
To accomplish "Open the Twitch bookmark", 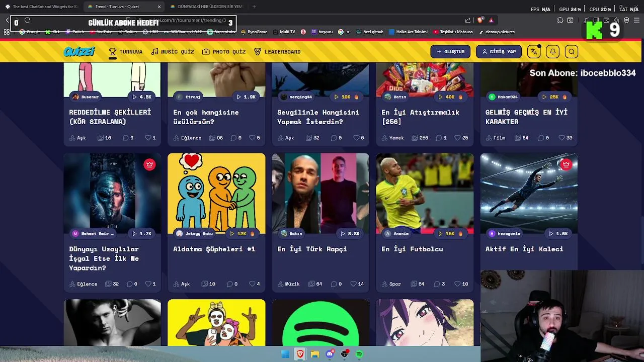I will click(x=75, y=32).
